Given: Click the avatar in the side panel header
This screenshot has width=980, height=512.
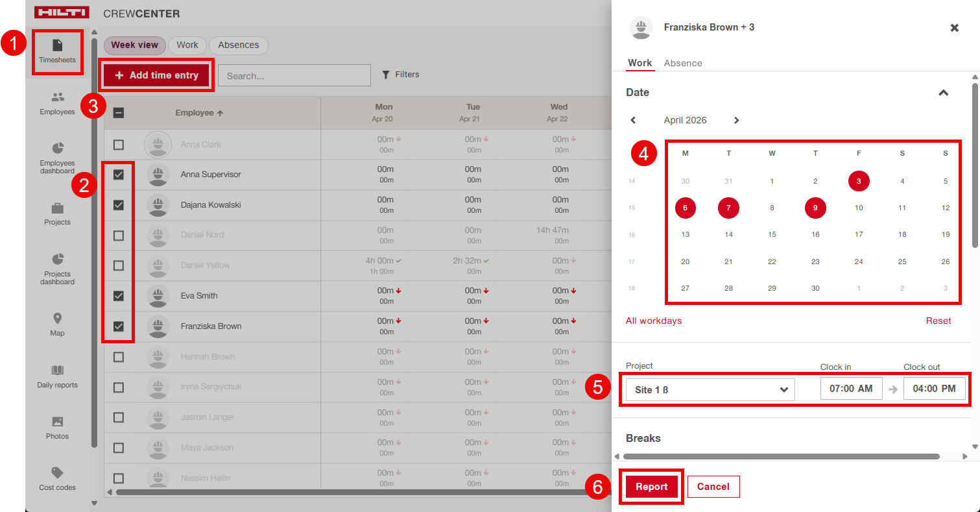Looking at the screenshot, I should 641,28.
